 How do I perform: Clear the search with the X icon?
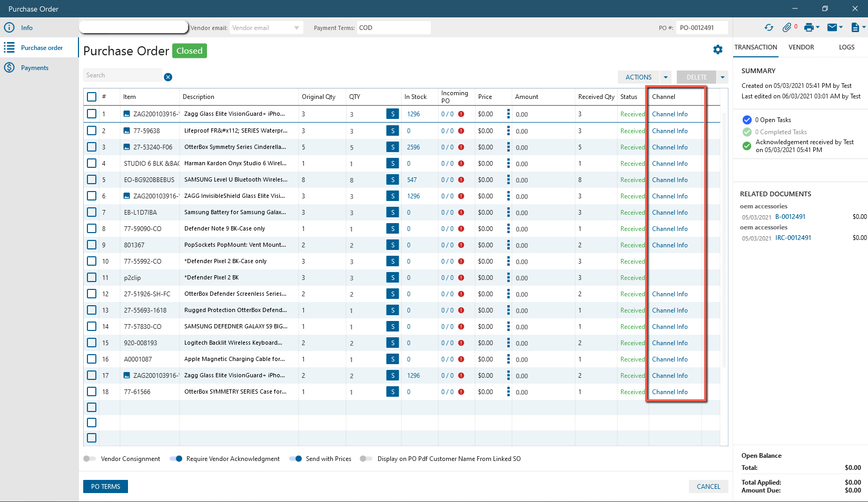click(x=168, y=77)
